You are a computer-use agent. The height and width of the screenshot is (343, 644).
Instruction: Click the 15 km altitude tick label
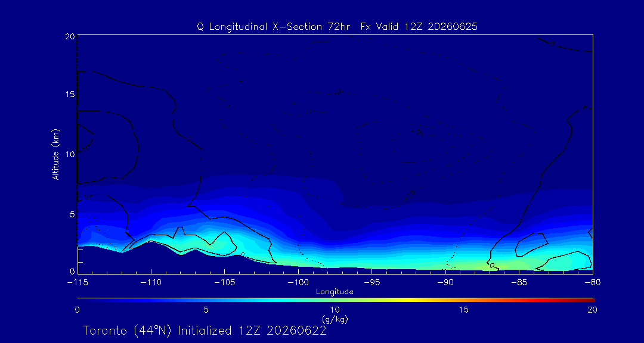click(69, 94)
